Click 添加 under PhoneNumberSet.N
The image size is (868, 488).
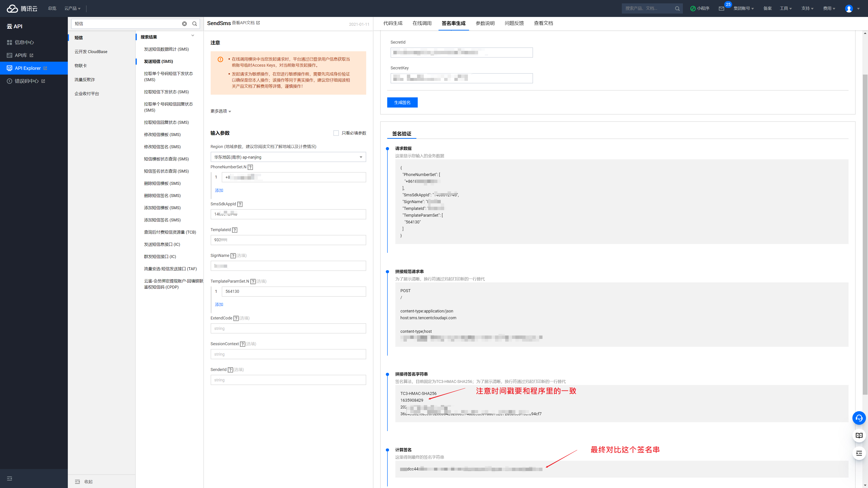219,190
